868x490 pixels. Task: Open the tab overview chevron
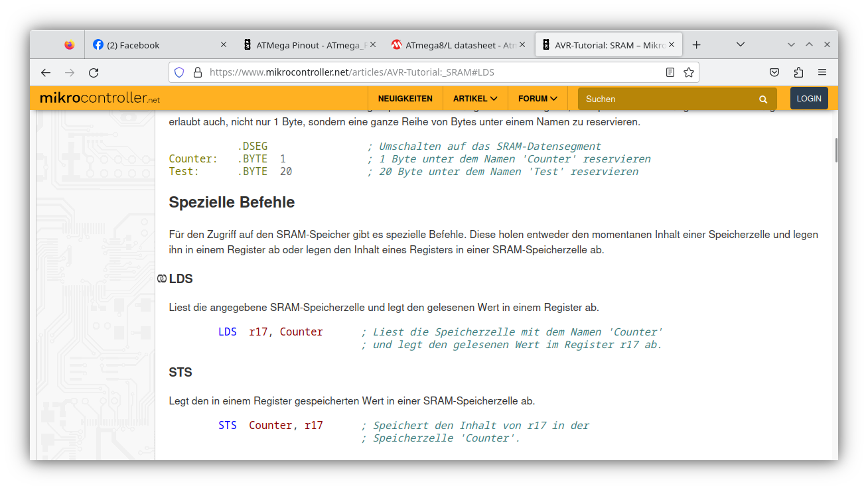coord(741,44)
